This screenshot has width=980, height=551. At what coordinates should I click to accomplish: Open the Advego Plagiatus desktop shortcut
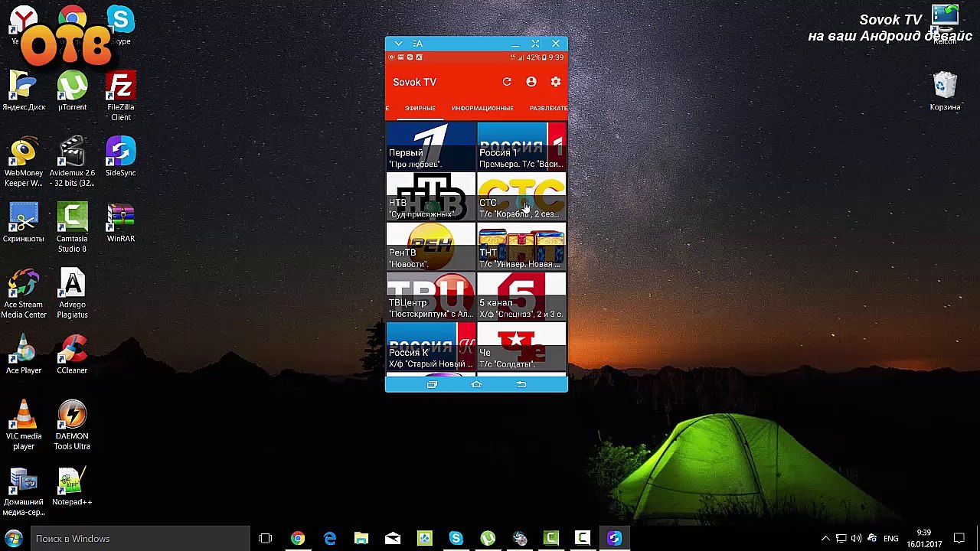(x=72, y=294)
